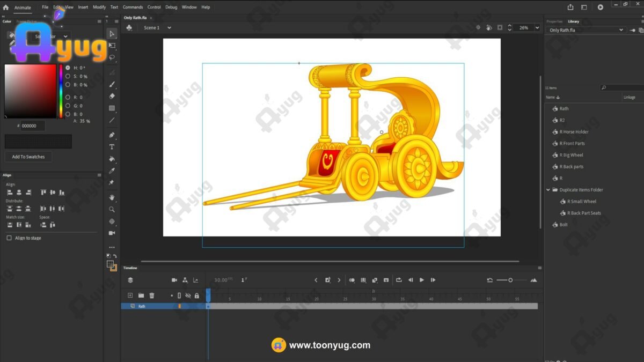Viewport: 644px width, 362px height.
Task: Choose the Paint Bucket tool
Action: [x=112, y=159]
